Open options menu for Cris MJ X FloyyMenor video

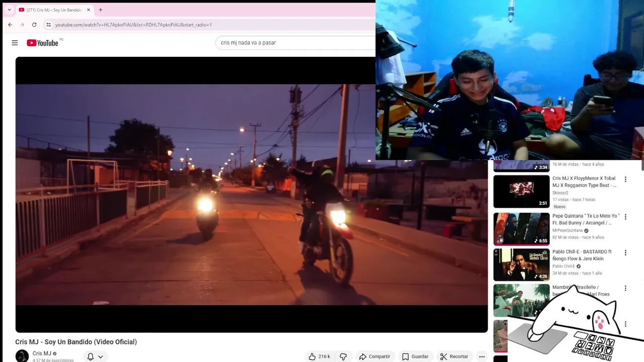[x=625, y=179]
